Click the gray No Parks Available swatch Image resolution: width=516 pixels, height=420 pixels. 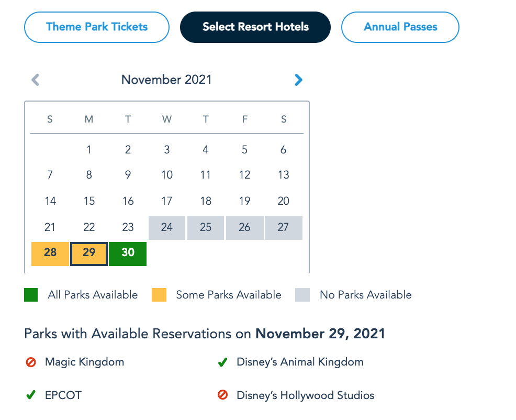(x=302, y=295)
